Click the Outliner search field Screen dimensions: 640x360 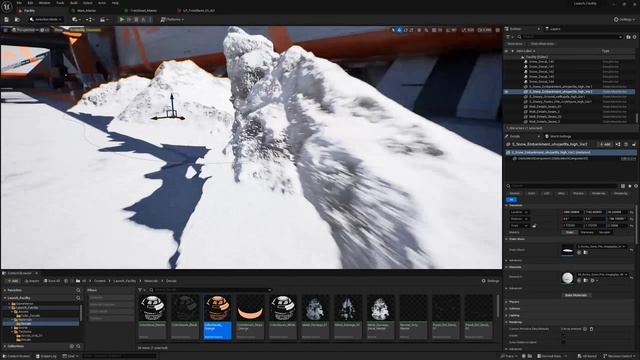569,37
